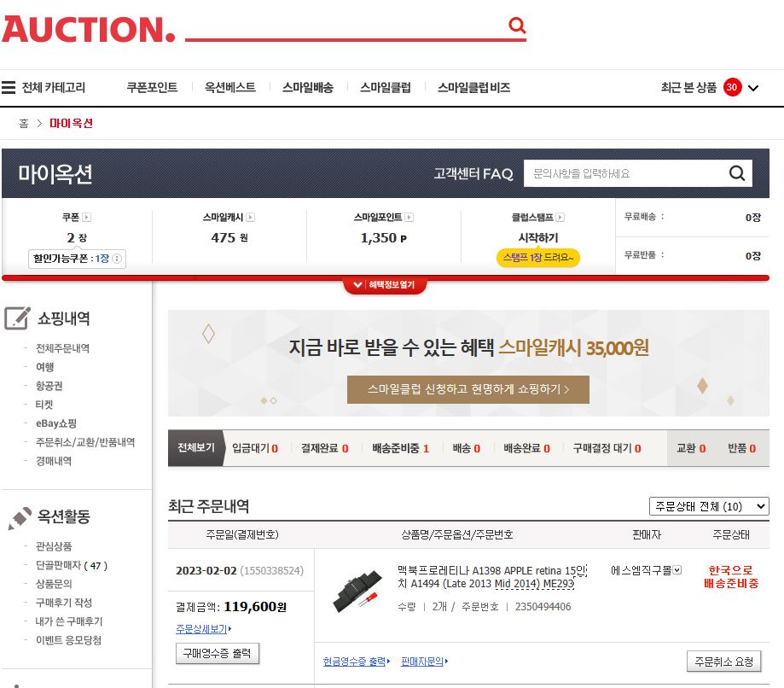Click the 구매영수증 출력 button
Image resolution: width=784 pixels, height=688 pixels.
point(218,653)
